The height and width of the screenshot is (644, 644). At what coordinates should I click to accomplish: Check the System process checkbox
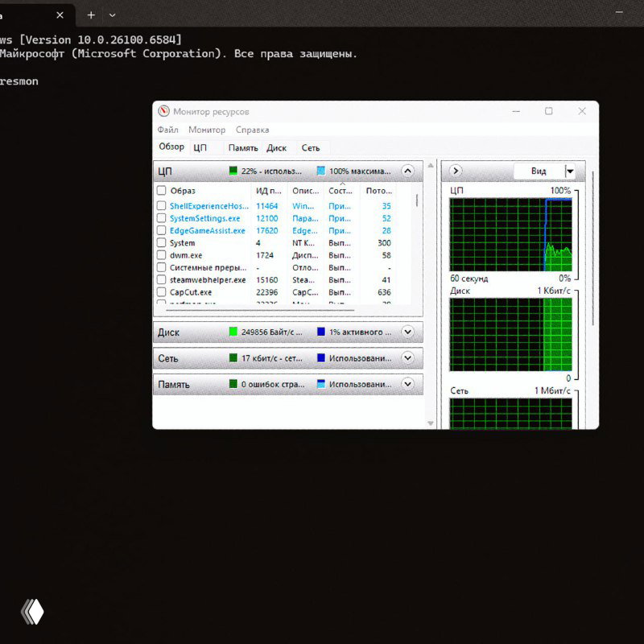click(162, 242)
